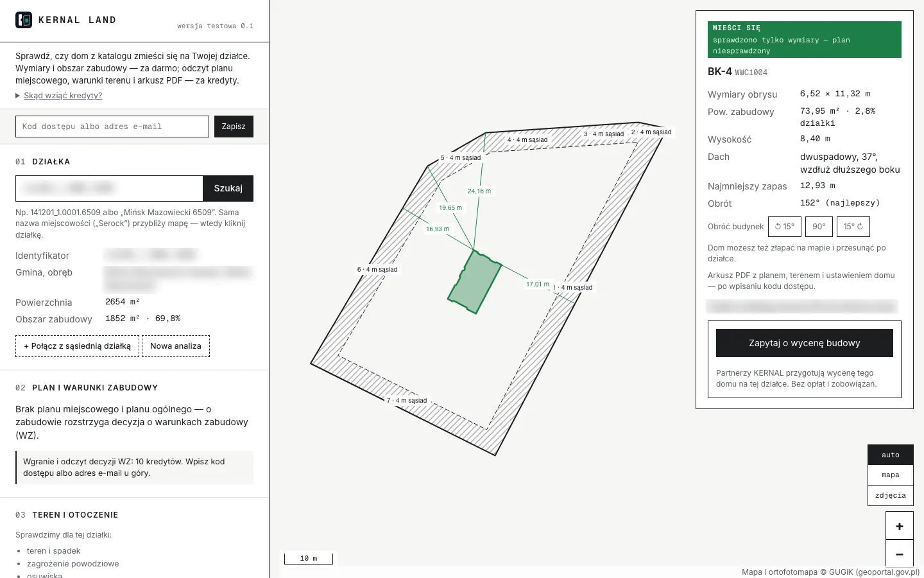Click the "02 PLAN I WARUNKI ZABUDOWY" heading

click(x=87, y=388)
